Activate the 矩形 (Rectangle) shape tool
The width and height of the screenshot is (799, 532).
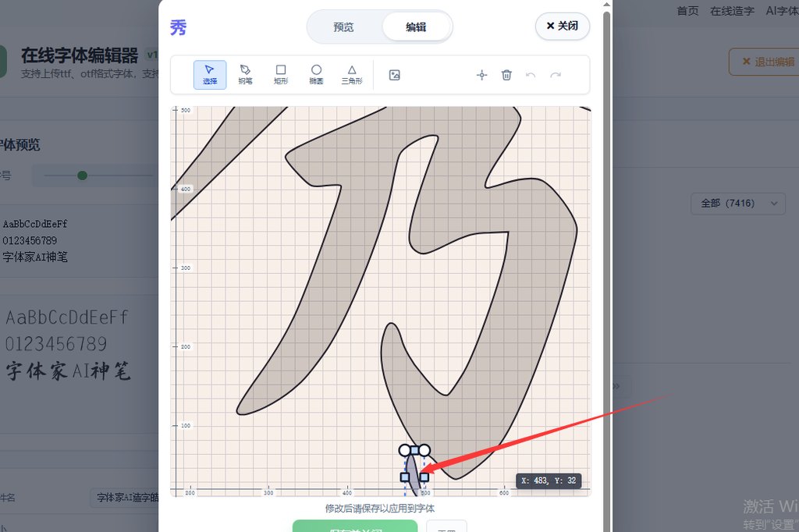pos(281,74)
